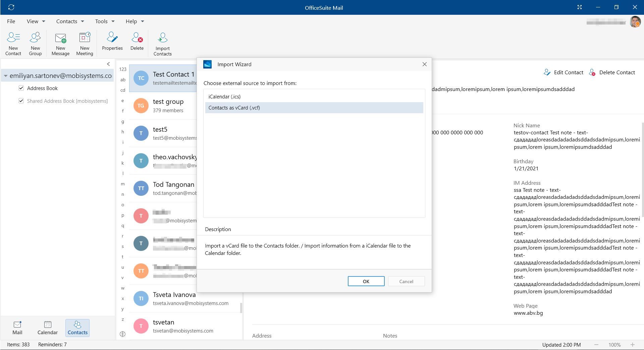This screenshot has width=644, height=350.
Task: Switch to the Contacts view
Action: [x=77, y=328]
